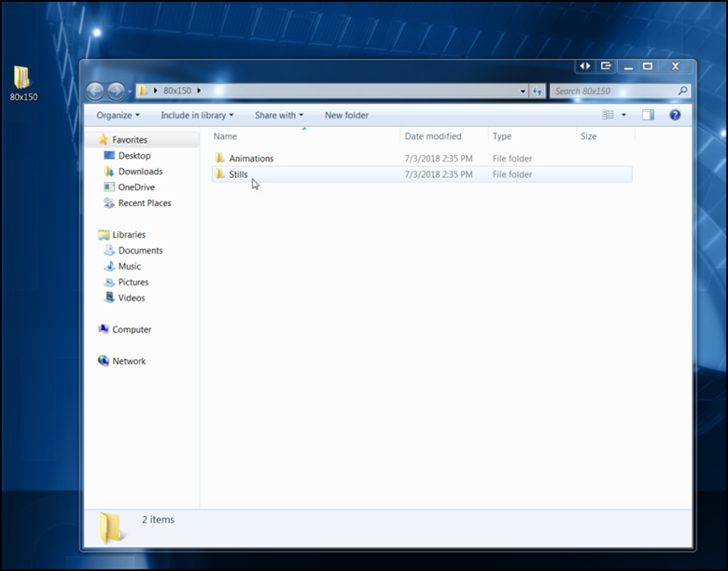This screenshot has height=571, width=728.
Task: Open the address bar history dropdown
Action: coord(523,91)
